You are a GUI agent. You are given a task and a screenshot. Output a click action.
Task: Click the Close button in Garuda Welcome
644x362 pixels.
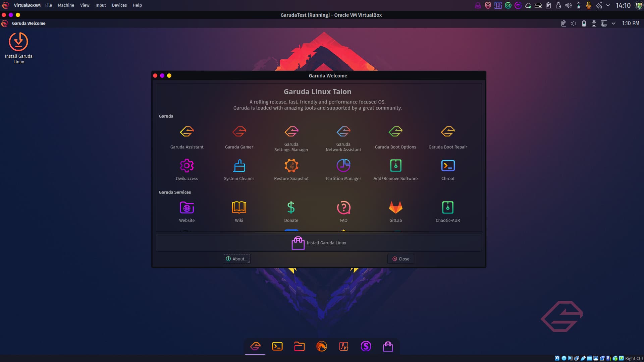tap(401, 259)
